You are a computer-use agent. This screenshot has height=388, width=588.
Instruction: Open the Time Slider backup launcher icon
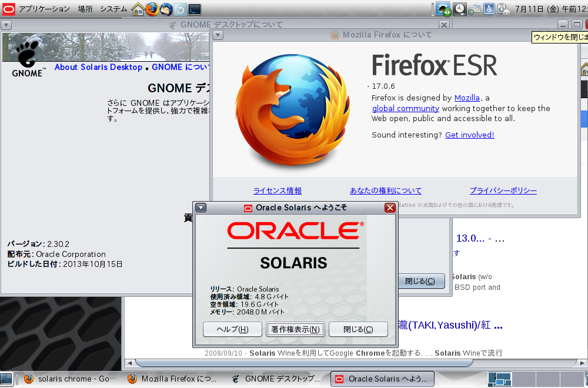[x=181, y=9]
